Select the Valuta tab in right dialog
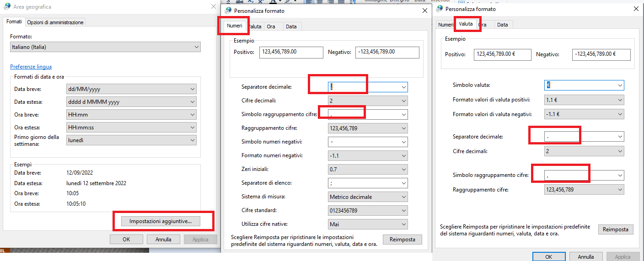The height and width of the screenshot is (261, 644). coord(466,24)
